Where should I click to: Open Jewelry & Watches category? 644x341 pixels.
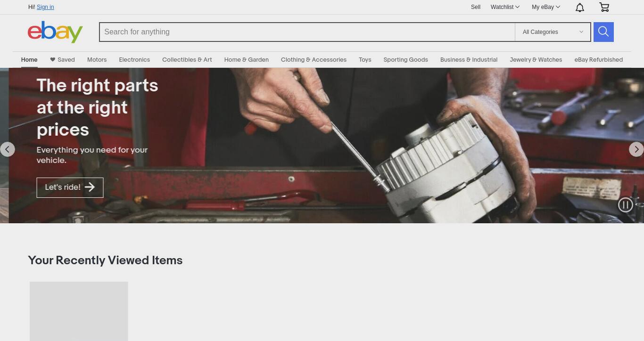536,60
